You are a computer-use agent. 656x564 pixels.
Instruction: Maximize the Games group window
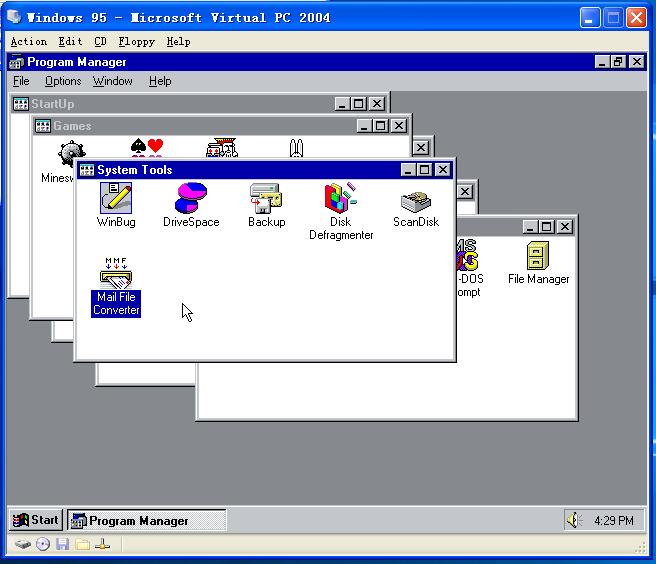[381, 126]
